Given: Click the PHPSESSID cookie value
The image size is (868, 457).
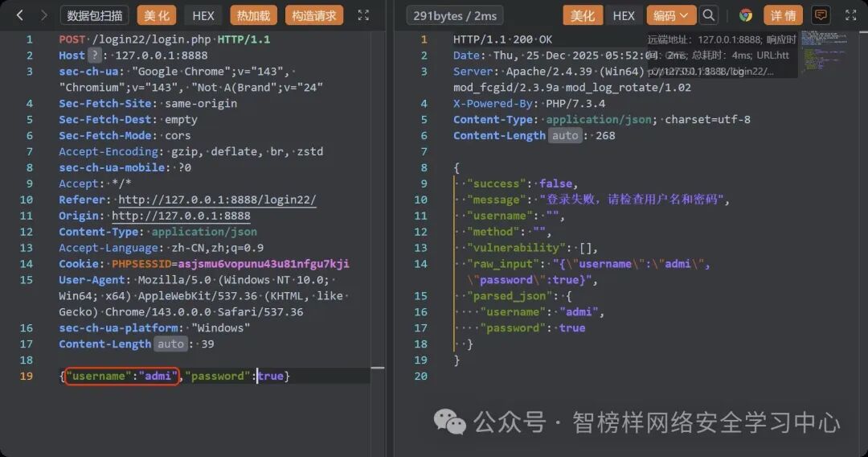Looking at the screenshot, I should tap(264, 264).
